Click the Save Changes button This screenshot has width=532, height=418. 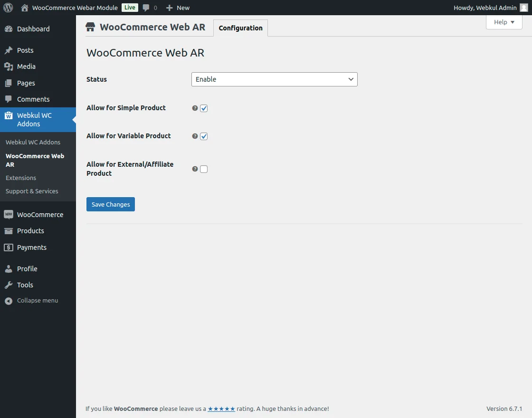click(110, 204)
